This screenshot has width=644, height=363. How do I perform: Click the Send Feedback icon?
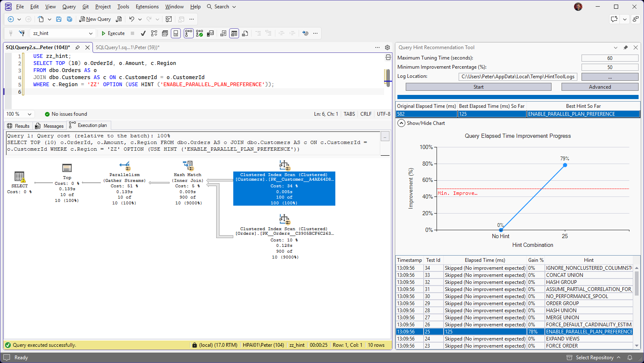[x=635, y=19]
